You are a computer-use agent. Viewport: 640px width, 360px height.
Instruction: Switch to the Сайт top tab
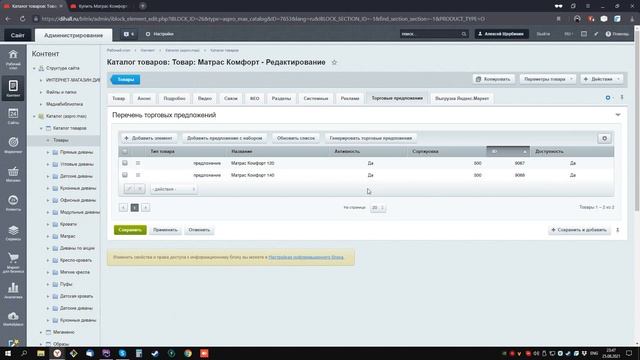18,36
